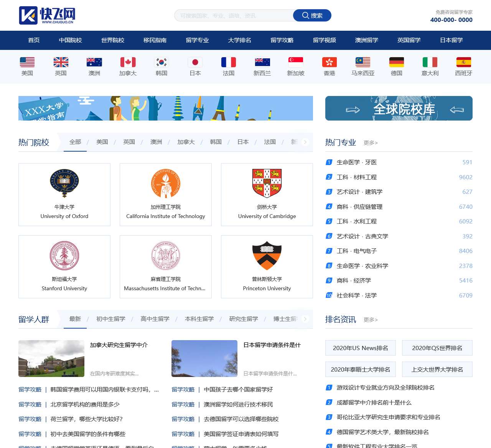The width and height of the screenshot is (491, 448).
Task: Open the 全球院校库 banner
Action: 399,108
